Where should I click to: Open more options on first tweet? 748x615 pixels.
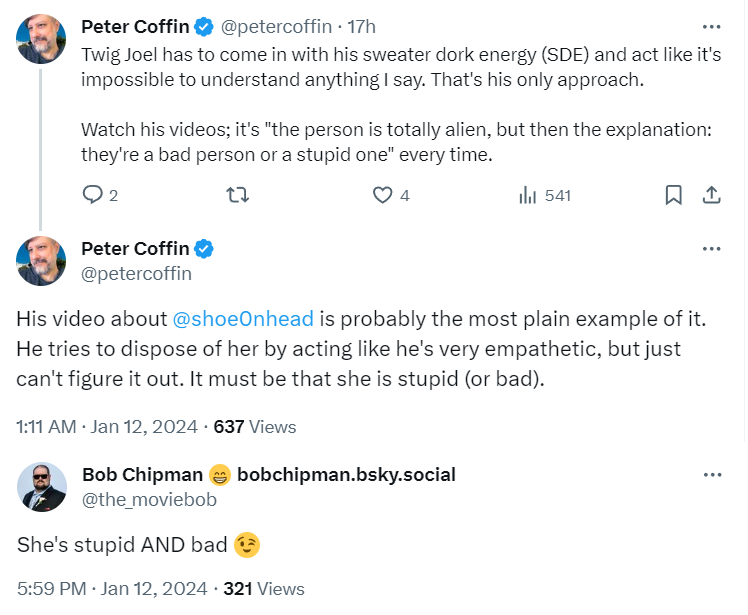pyautogui.click(x=712, y=26)
